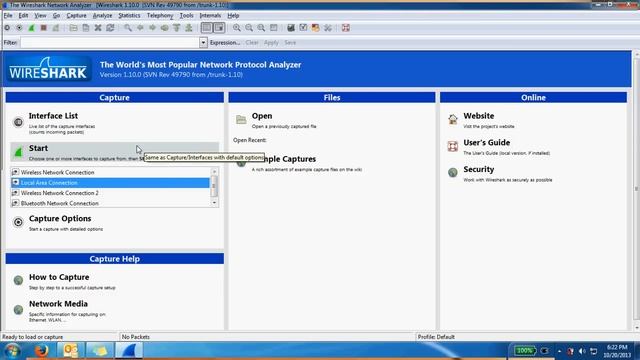
Task: Click the go forward arrow toolbar icon
Action: coord(152,28)
